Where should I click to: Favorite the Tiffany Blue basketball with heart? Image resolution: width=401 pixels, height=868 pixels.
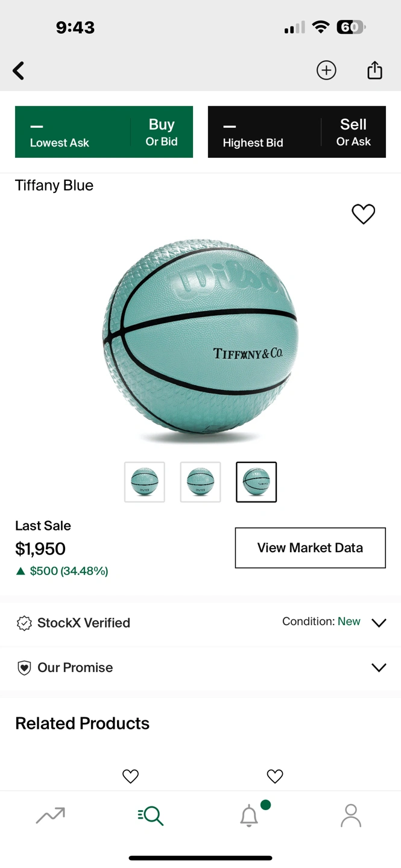[364, 213]
